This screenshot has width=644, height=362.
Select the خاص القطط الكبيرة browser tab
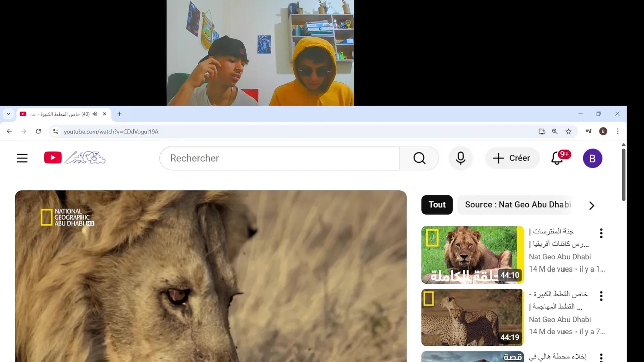(x=64, y=114)
